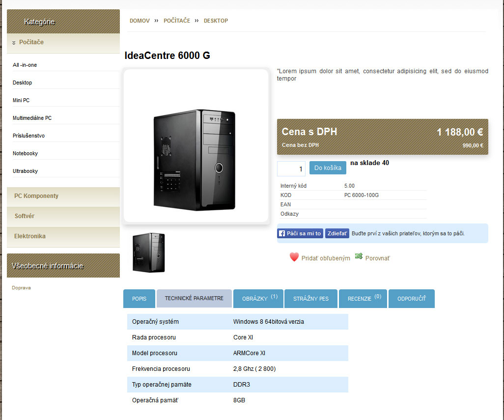The width and height of the screenshot is (504, 420).
Task: Switch to the POPIS tab
Action: coord(139,299)
